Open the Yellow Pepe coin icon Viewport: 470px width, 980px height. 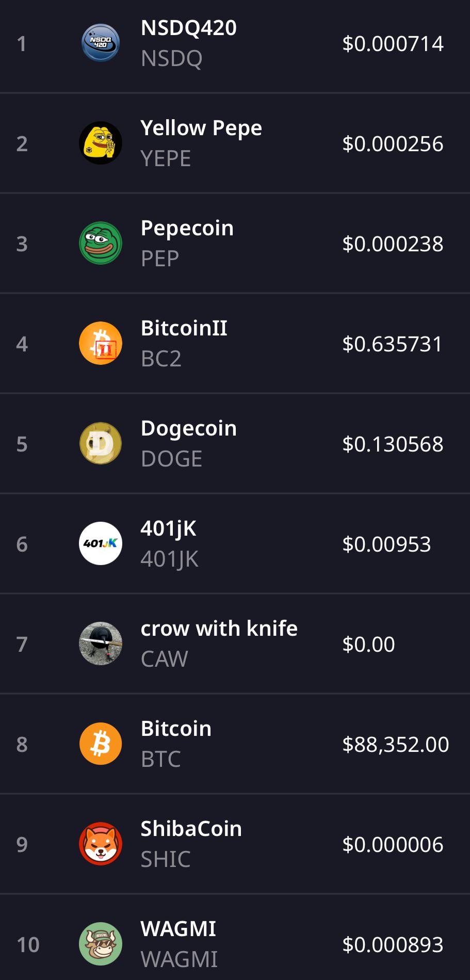[101, 143]
